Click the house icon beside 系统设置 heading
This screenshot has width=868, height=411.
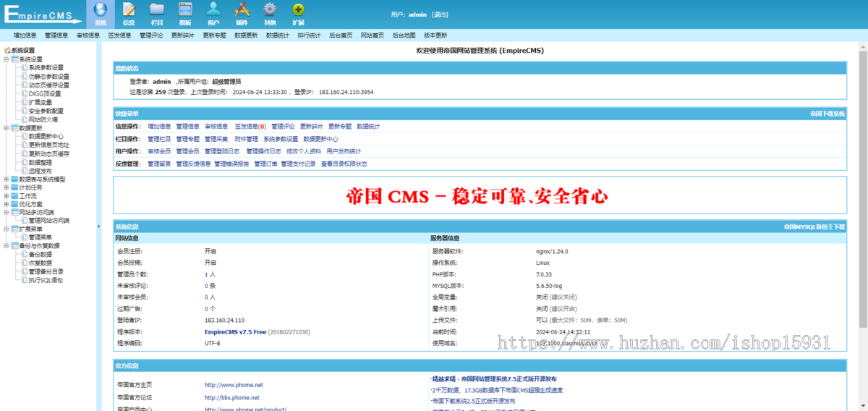pyautogui.click(x=7, y=51)
